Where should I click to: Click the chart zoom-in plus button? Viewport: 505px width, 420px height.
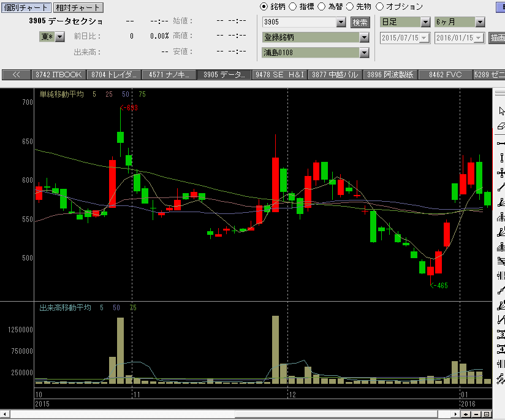coord(466,414)
